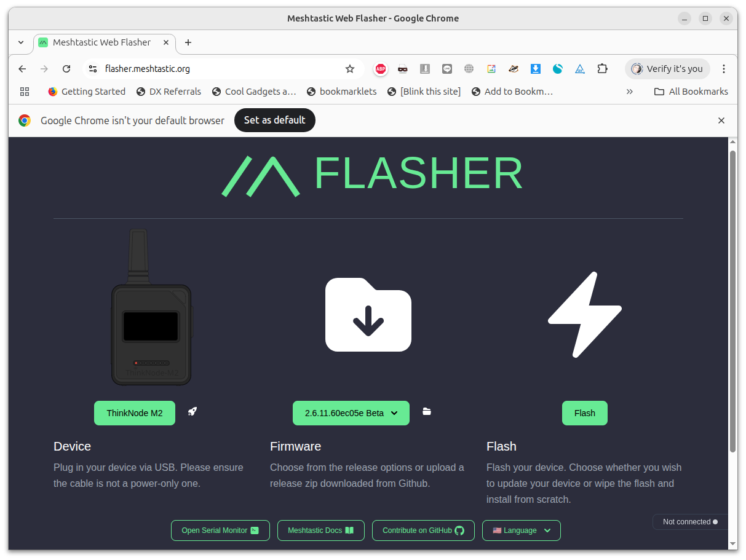Click the ThinkNode M2 device picture
Viewport: 746px width, 560px height.
(151, 307)
